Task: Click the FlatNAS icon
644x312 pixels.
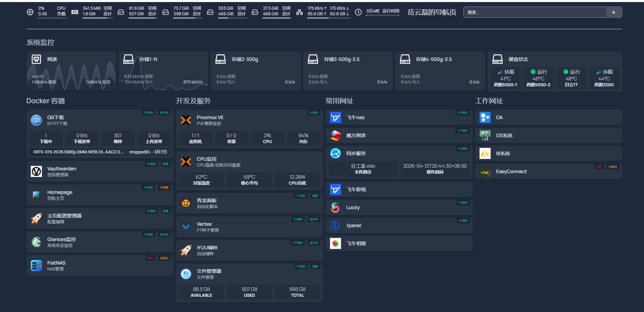Action: click(36, 266)
